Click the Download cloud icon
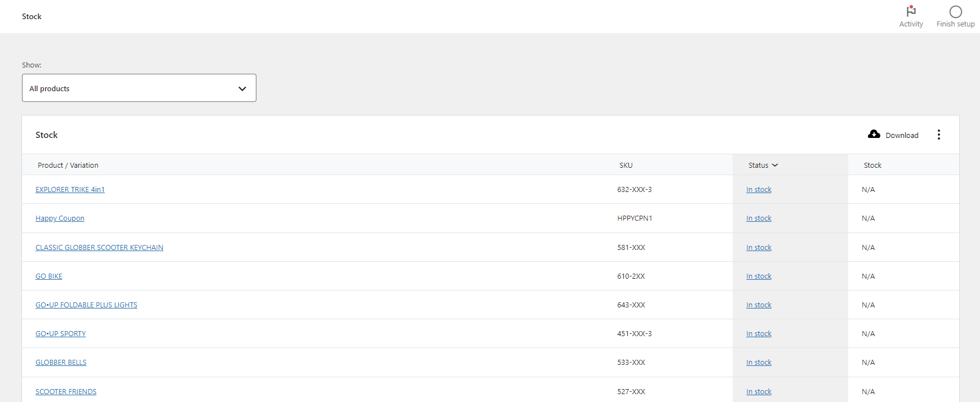 tap(874, 134)
